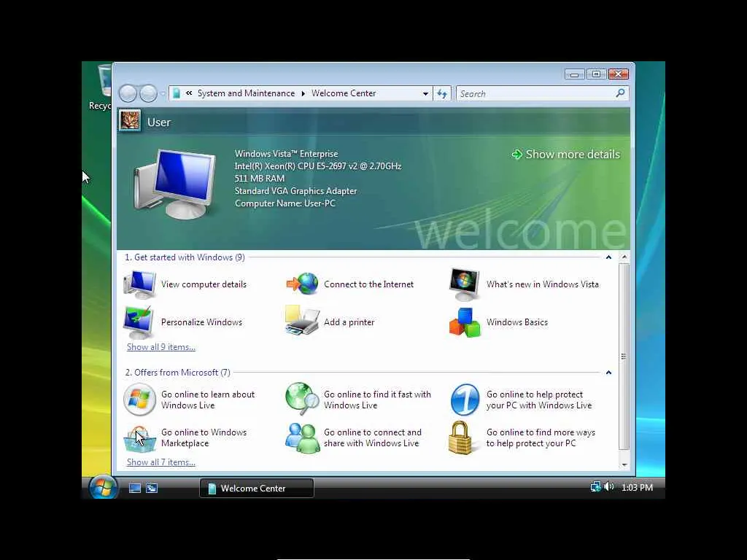Open View computer details icon
747x560 pixels.
(139, 284)
